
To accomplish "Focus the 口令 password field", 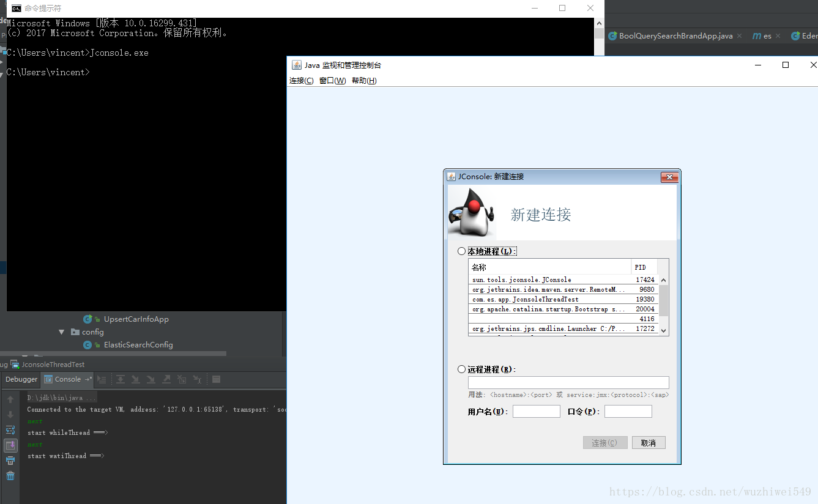I will [x=628, y=412].
